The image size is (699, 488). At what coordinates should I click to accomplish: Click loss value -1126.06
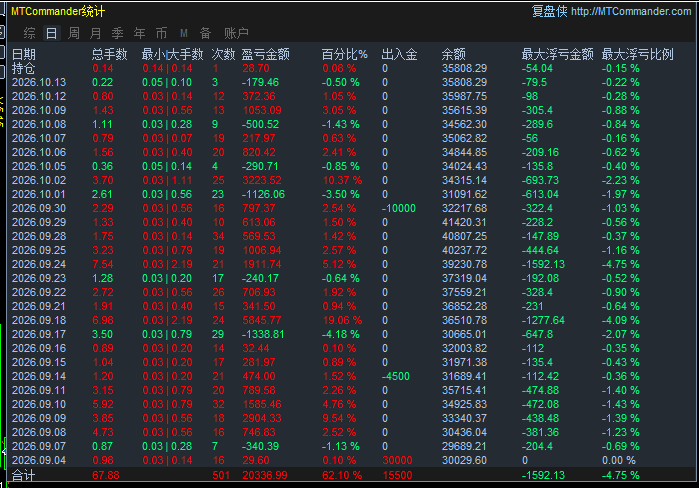263,194
